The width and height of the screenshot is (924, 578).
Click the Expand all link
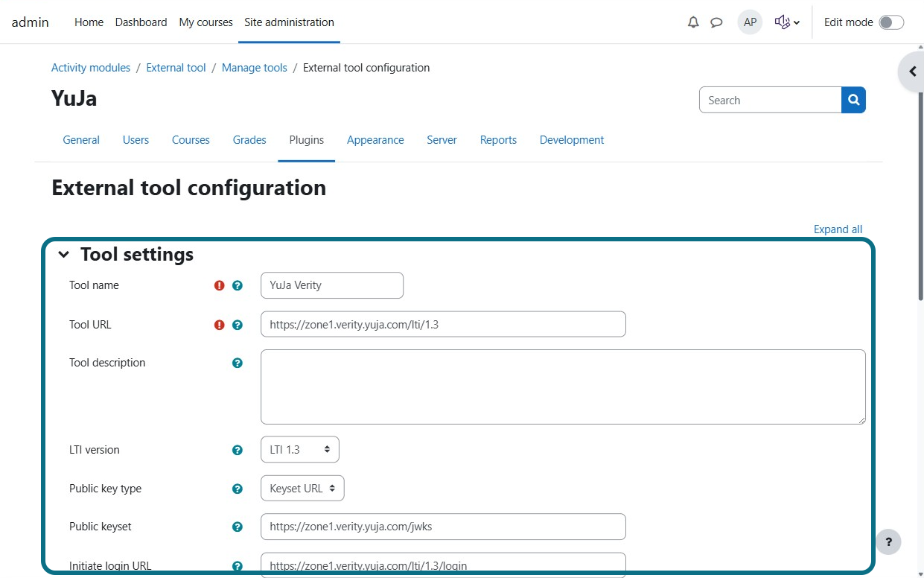coord(838,229)
